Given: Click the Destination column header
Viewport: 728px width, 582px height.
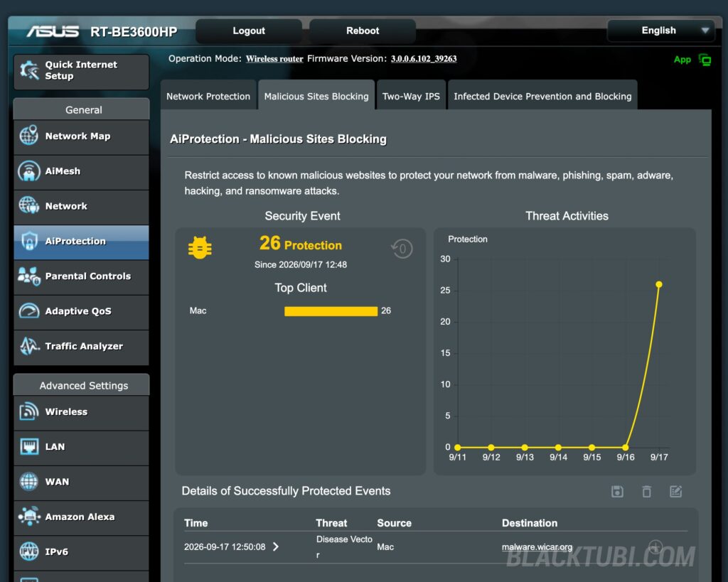Looking at the screenshot, I should (x=529, y=523).
